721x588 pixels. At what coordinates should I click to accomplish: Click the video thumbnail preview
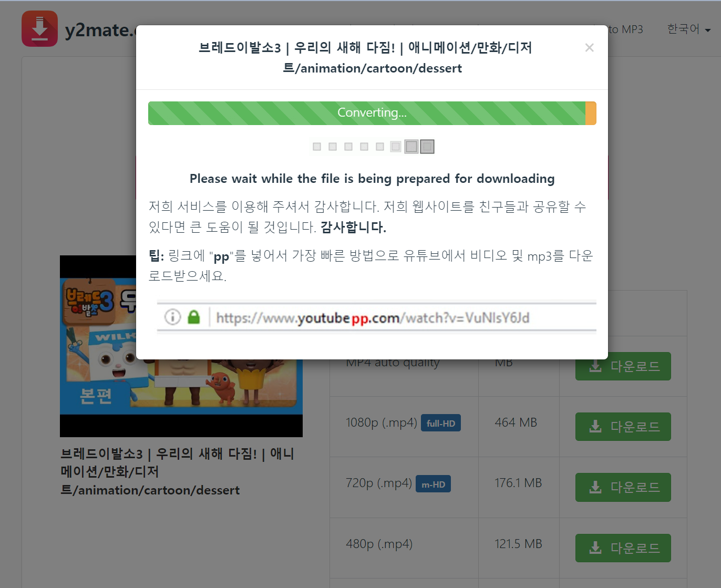point(181,346)
